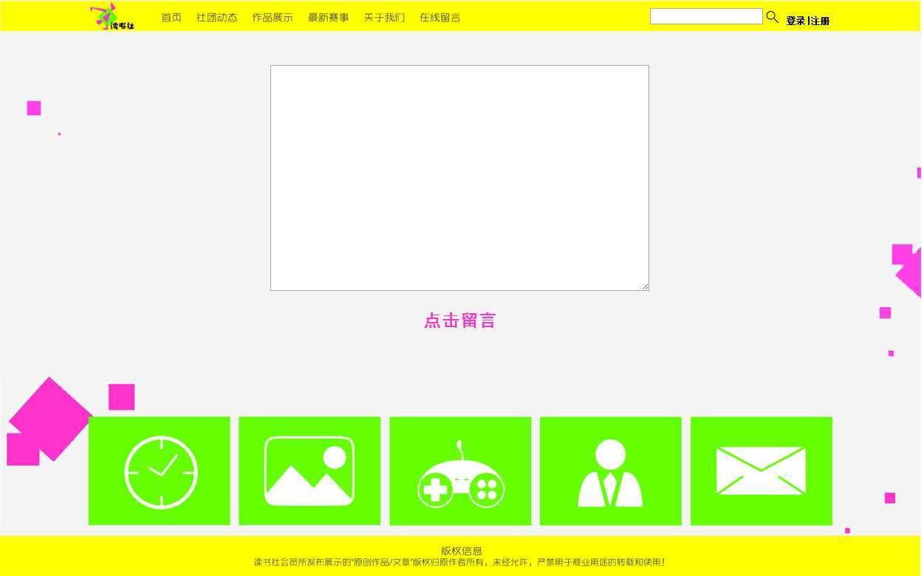924x576 pixels.
Task: Open the clock icon green tile
Action: tap(160, 471)
